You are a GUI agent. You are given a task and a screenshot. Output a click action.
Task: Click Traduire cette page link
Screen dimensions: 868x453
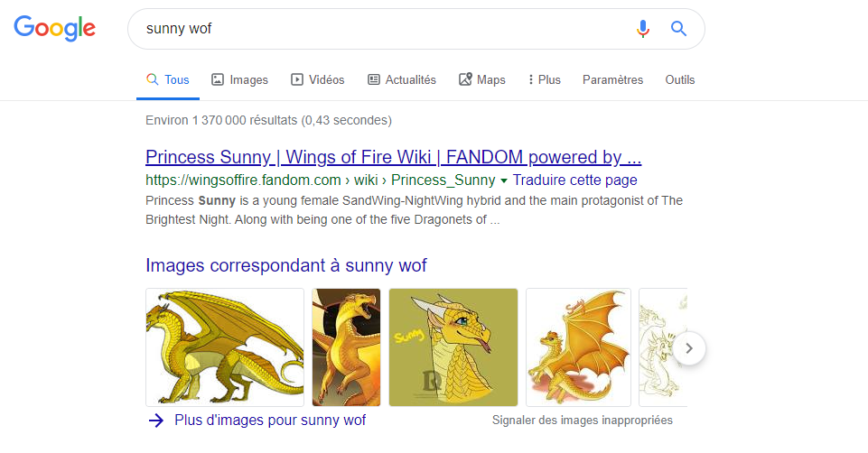[x=574, y=180]
